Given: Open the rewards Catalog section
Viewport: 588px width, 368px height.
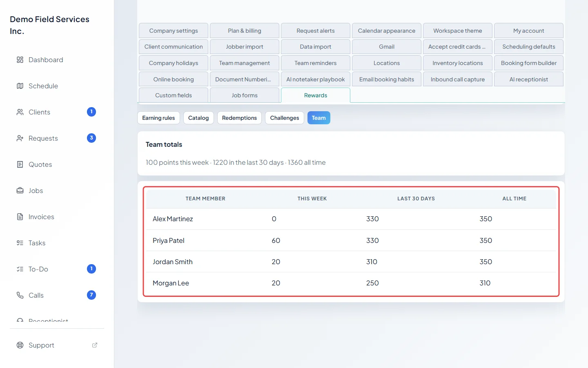Looking at the screenshot, I should tap(198, 118).
